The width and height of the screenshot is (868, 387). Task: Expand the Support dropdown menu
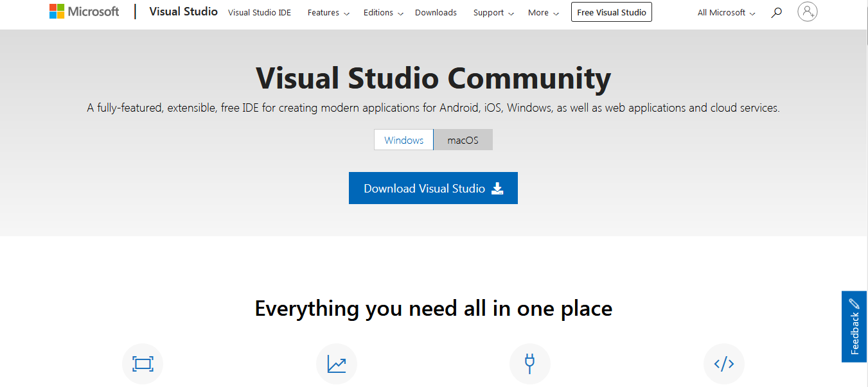[x=493, y=13]
